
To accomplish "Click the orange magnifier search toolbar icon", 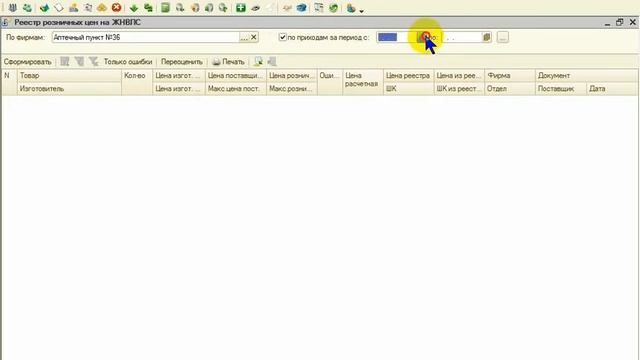I will (x=195, y=8).
